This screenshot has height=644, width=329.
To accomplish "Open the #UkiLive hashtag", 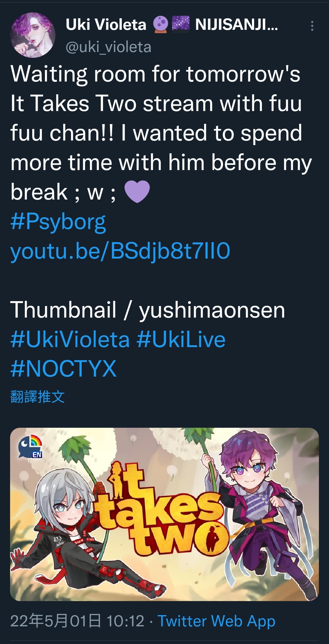I will (x=181, y=339).
